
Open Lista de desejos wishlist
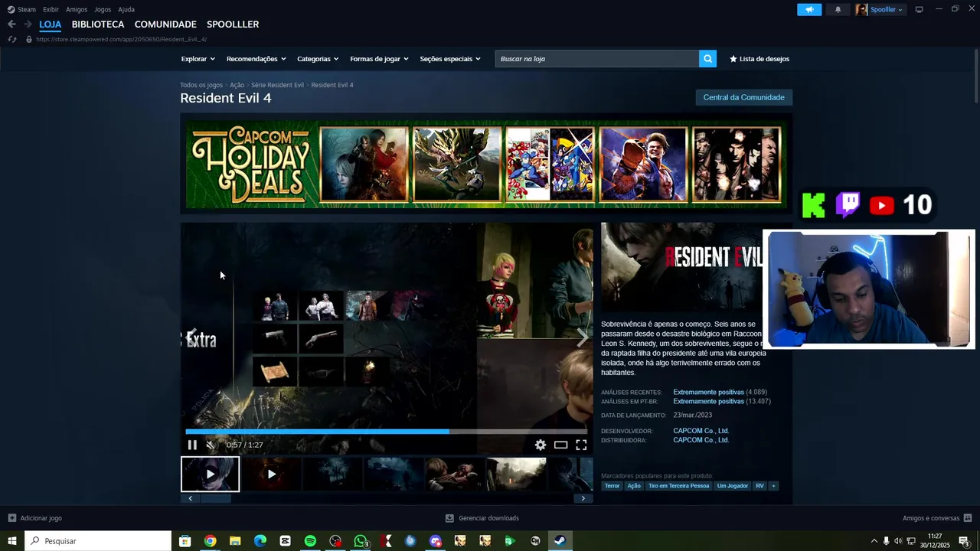click(x=759, y=59)
